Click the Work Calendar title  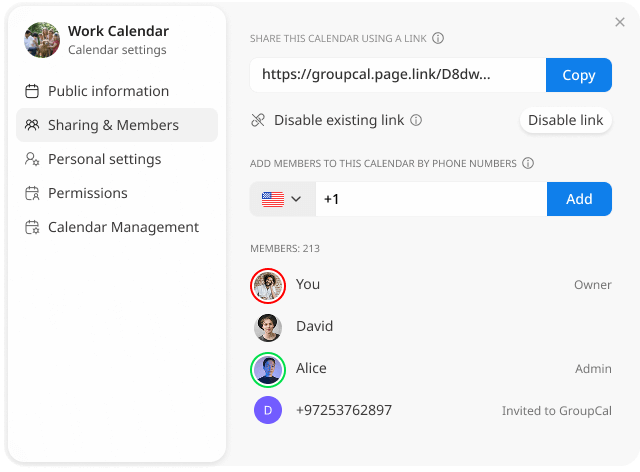tap(118, 31)
